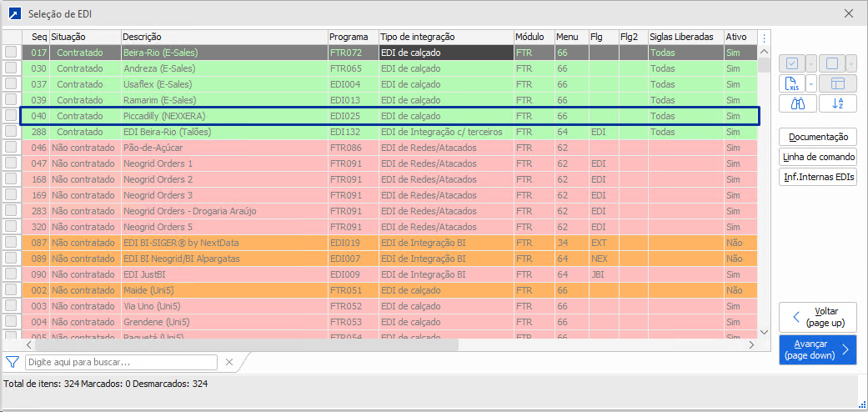Image resolution: width=868 pixels, height=412 pixels.
Task: Click the unmark-all empty square icon button
Action: pyautogui.click(x=832, y=63)
